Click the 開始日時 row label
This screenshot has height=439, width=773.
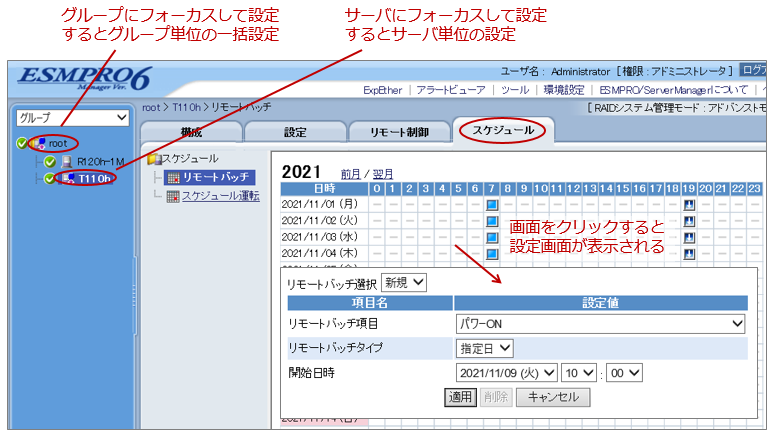pyautogui.click(x=311, y=373)
